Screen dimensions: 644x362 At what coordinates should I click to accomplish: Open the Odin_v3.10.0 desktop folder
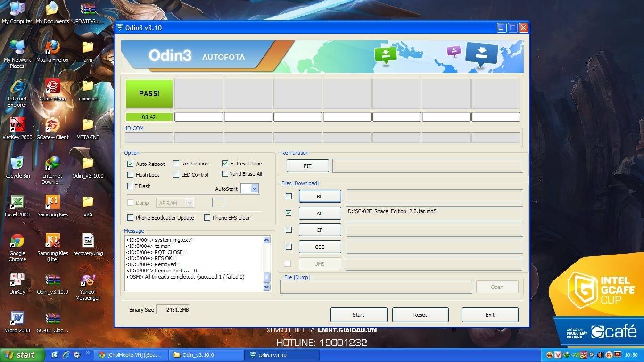88,167
